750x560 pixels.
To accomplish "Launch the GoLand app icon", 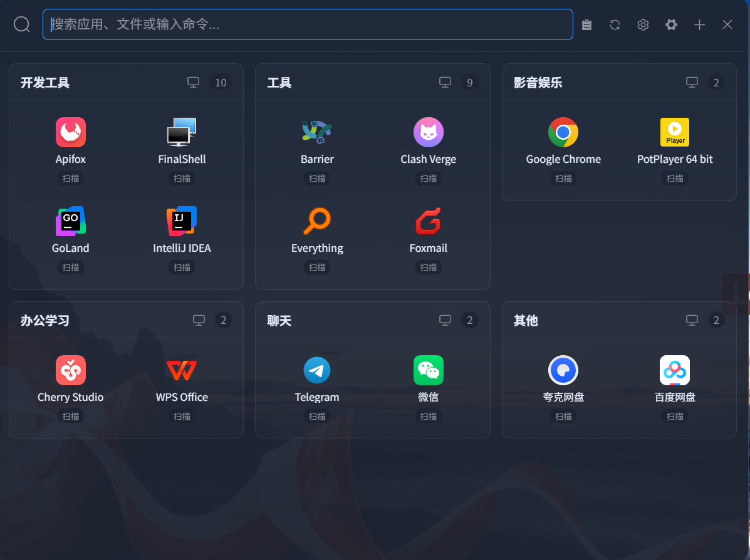I will (71, 221).
